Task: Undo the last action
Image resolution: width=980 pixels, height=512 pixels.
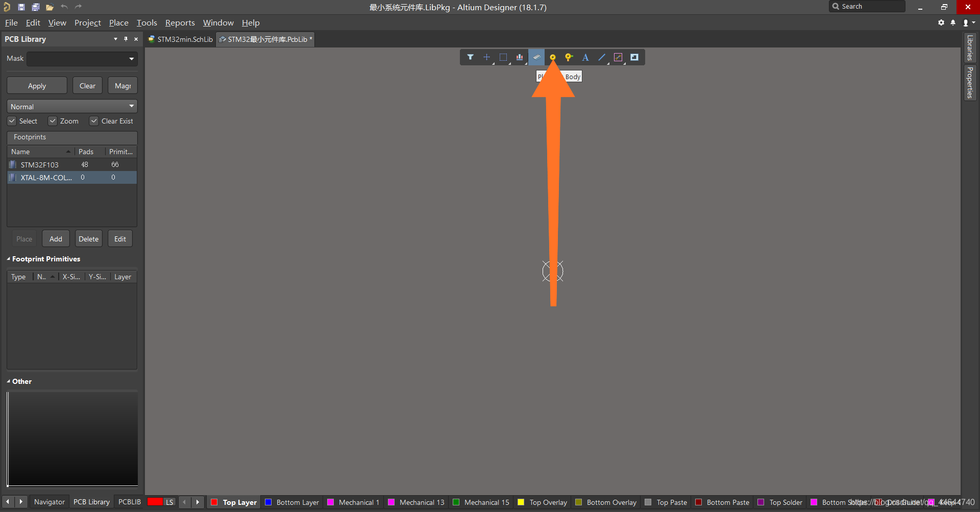Action: 64,7
